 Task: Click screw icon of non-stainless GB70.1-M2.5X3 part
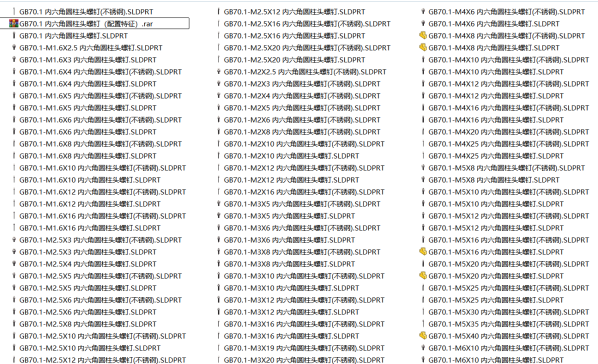(x=14, y=252)
